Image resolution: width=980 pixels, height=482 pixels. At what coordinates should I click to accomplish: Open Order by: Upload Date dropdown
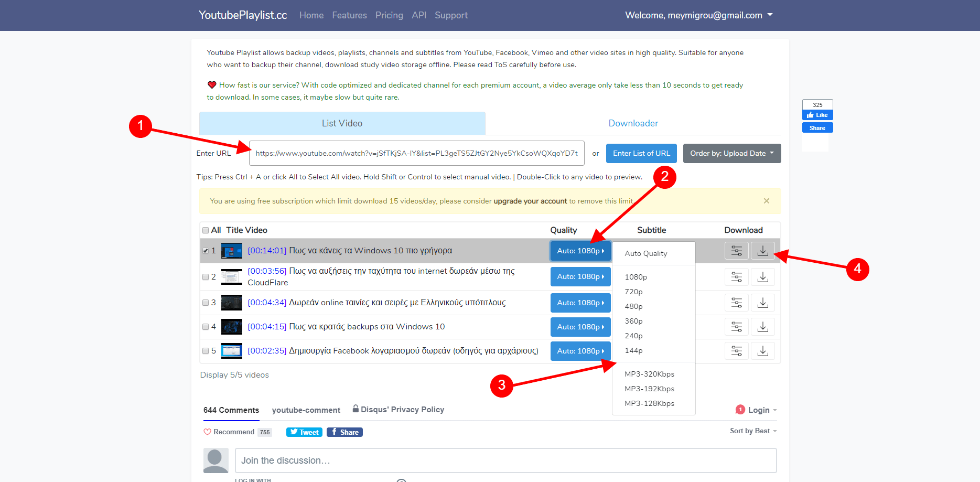(731, 153)
